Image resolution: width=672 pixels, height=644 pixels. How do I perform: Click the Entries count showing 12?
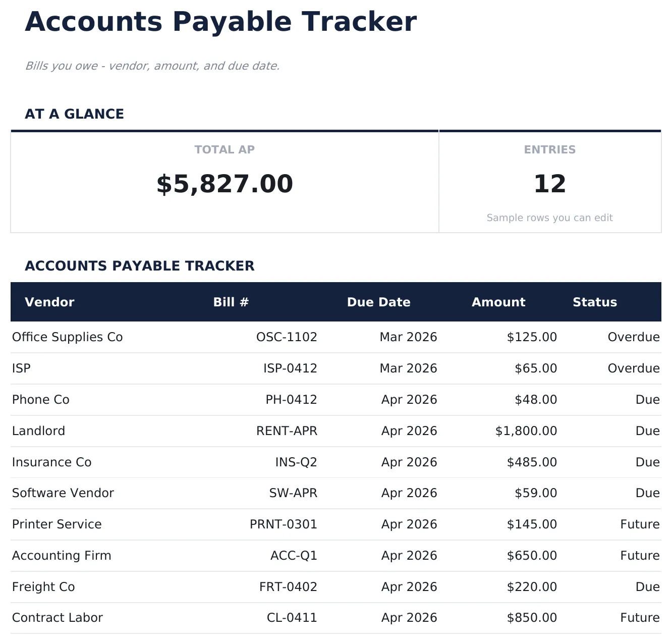coord(550,183)
